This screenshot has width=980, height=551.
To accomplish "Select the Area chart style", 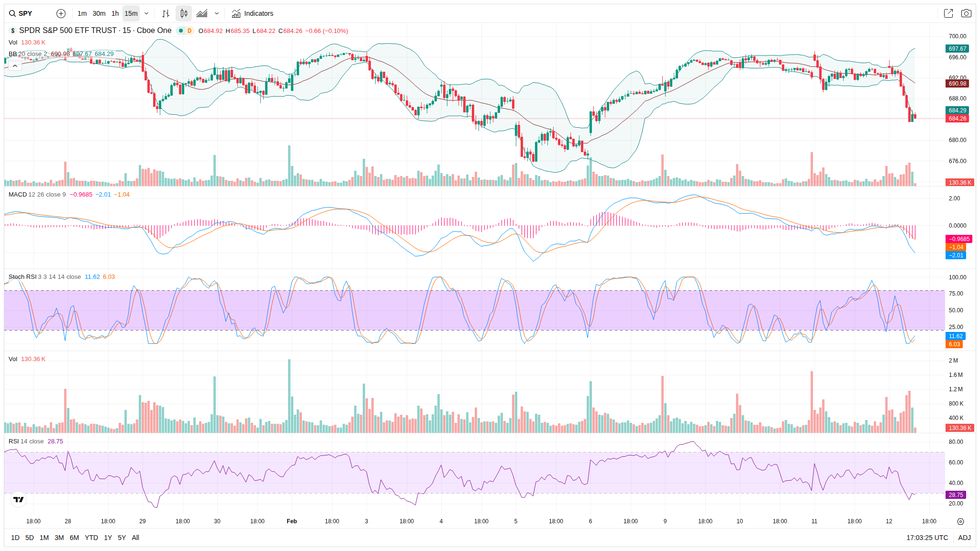I will click(x=202, y=13).
